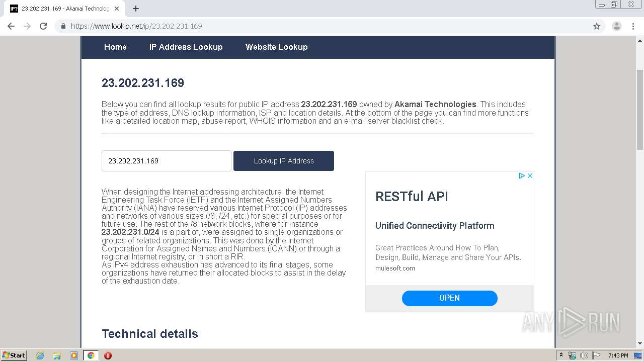The image size is (644, 362).
Task: Click the browser forward arrow
Action: click(27, 26)
